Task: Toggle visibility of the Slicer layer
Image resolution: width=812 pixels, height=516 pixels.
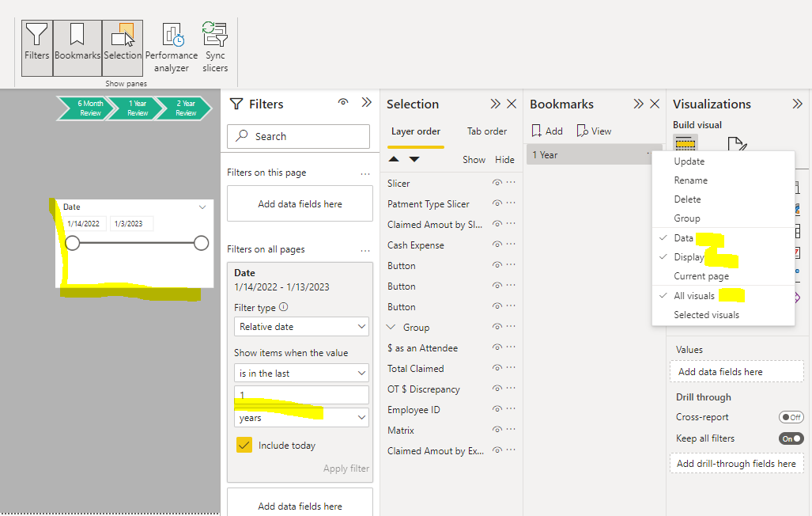Action: 497,183
